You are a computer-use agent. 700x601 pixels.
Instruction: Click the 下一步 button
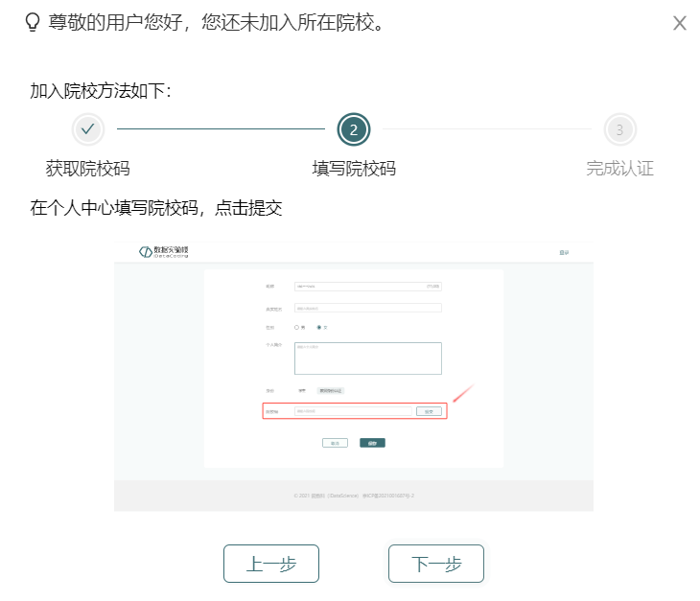[x=436, y=564]
